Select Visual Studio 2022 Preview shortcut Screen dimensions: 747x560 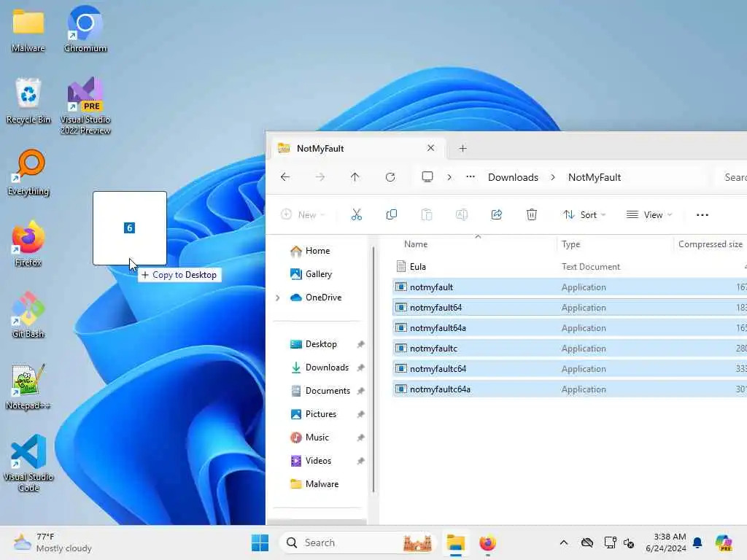[x=85, y=106]
